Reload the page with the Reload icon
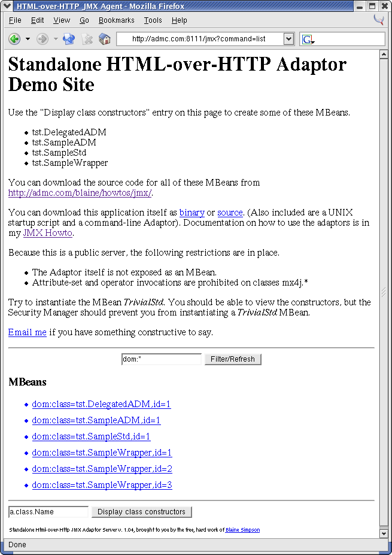 pos(69,39)
